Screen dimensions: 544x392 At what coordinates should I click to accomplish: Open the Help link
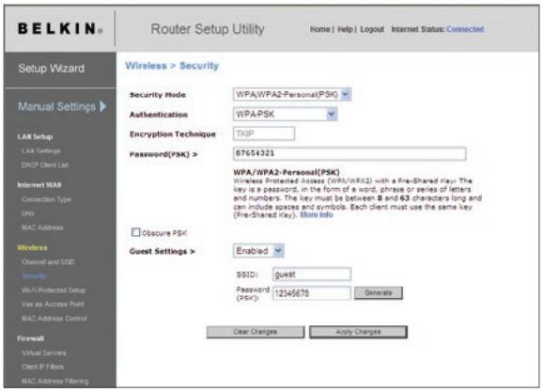[345, 29]
